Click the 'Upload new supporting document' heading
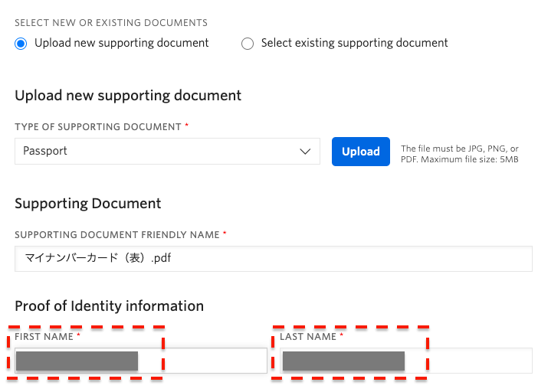Image resolution: width=538 pixels, height=392 pixels. [x=128, y=96]
